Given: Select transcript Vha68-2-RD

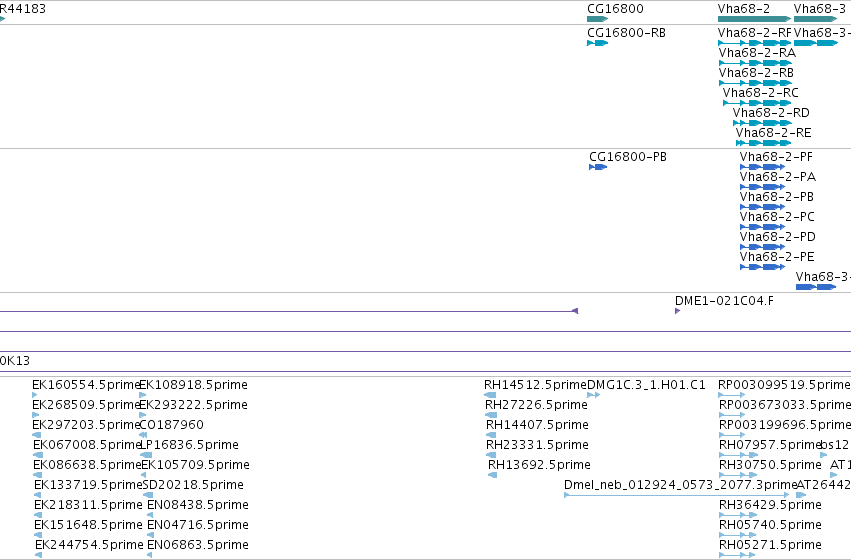Looking at the screenshot, I should [x=771, y=113].
